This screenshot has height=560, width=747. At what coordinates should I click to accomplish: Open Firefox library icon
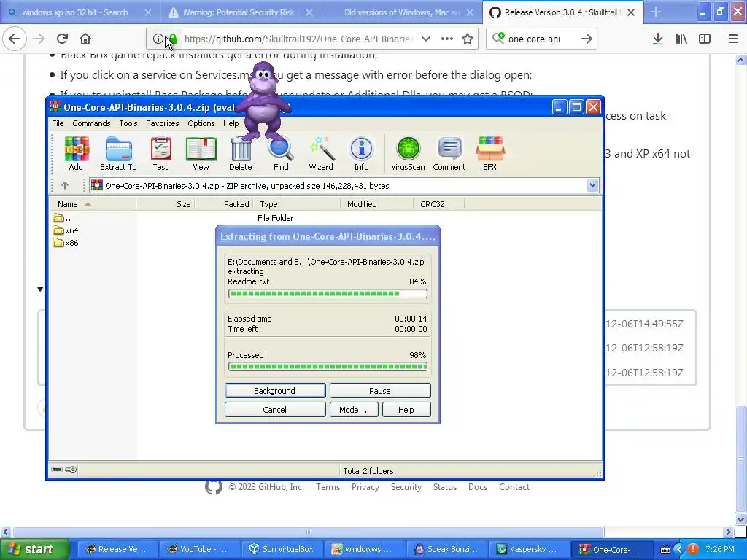click(681, 39)
